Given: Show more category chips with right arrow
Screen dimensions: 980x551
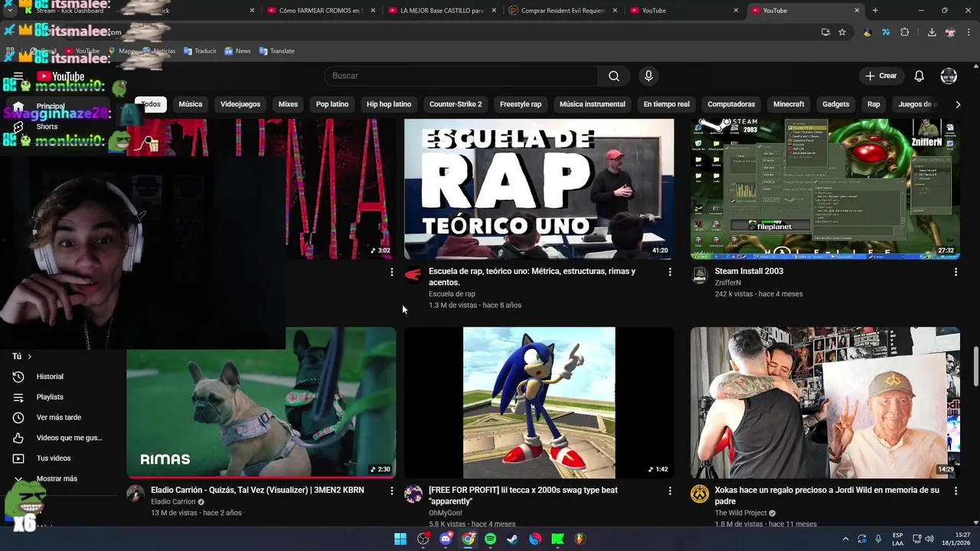Looking at the screenshot, I should point(957,104).
